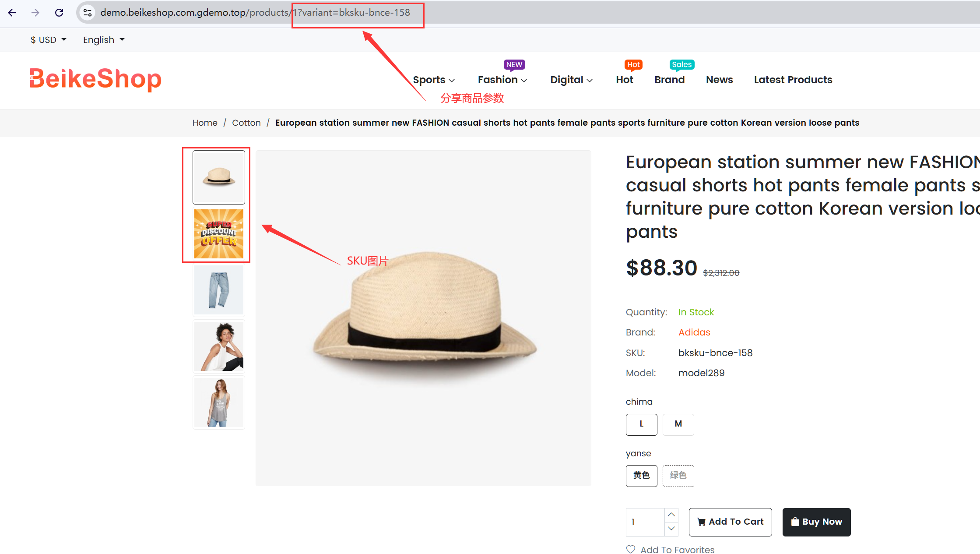Select the blue jeans thumbnail
Screen dimensions: 980x554
click(219, 290)
